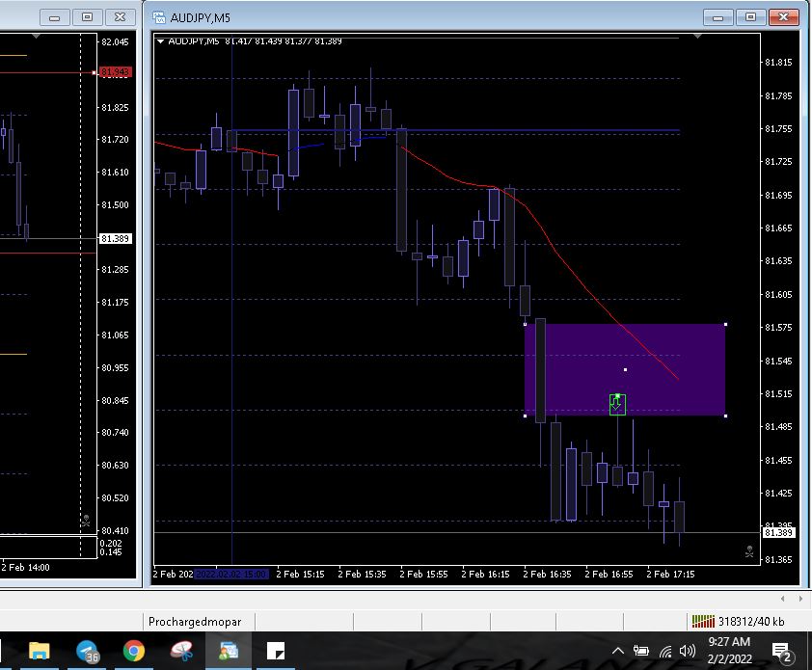
Task: Open the Snipping Tool taskbar icon
Action: pyautogui.click(x=181, y=651)
